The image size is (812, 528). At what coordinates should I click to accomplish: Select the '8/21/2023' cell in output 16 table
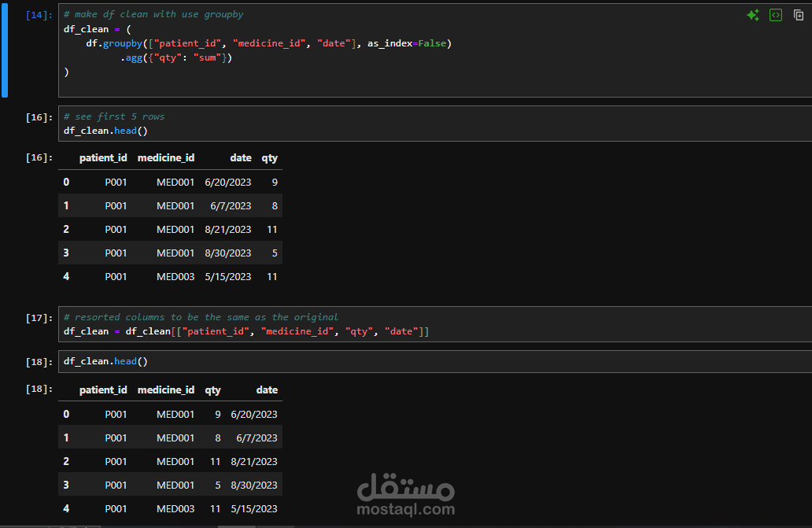(228, 229)
